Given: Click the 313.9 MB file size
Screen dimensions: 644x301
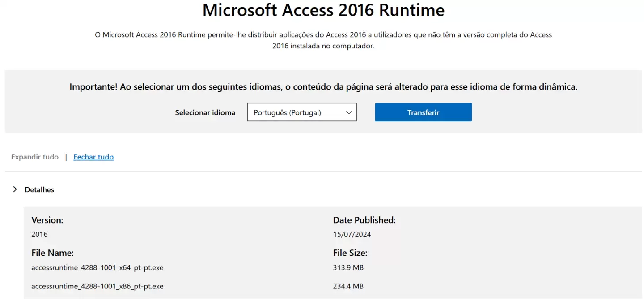Looking at the screenshot, I should 348,268.
